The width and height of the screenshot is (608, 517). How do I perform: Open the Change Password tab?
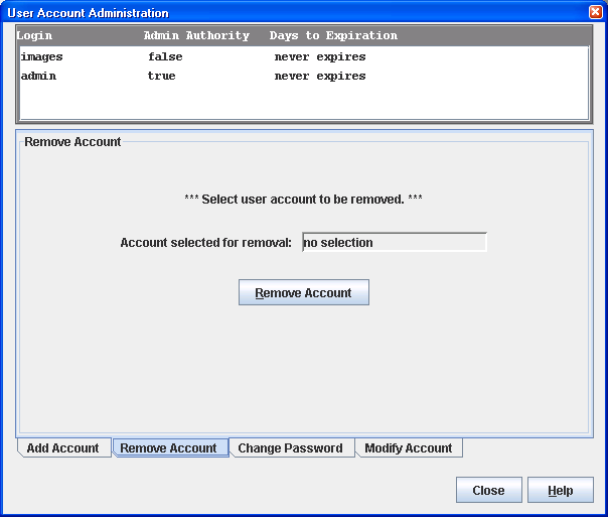pos(292,448)
